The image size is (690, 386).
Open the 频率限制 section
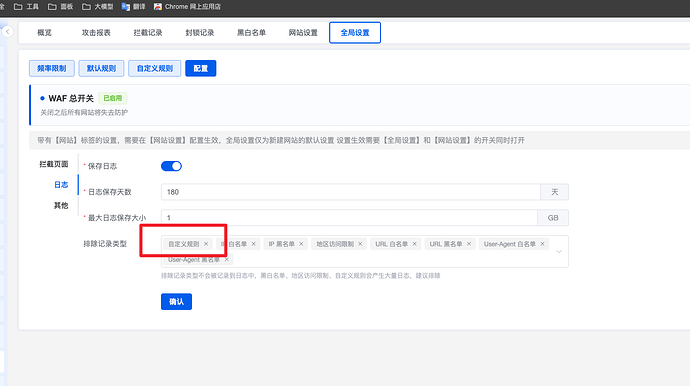click(51, 68)
